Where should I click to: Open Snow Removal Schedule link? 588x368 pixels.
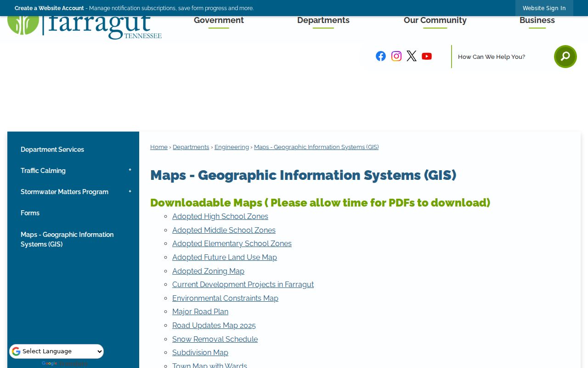[x=215, y=339]
